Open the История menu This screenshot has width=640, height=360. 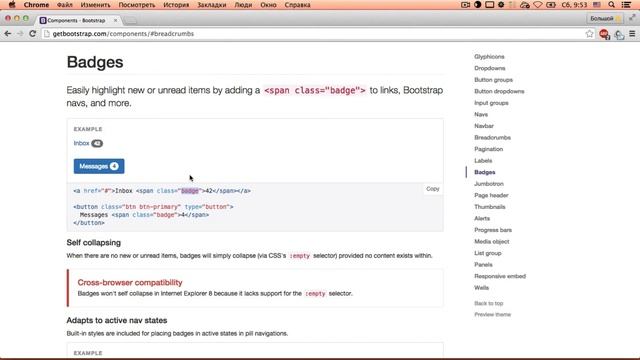click(x=176, y=5)
